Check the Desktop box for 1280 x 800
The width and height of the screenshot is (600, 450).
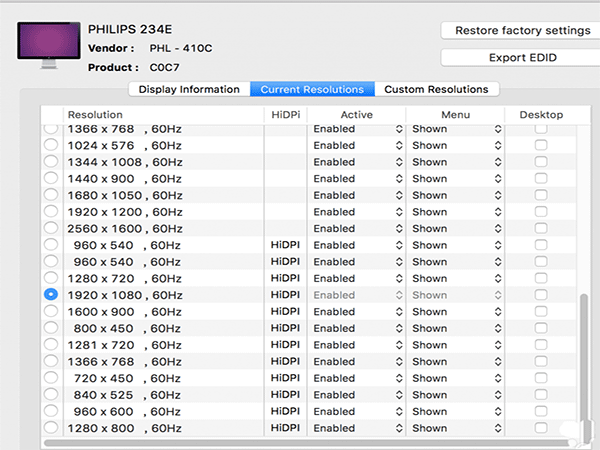(541, 428)
